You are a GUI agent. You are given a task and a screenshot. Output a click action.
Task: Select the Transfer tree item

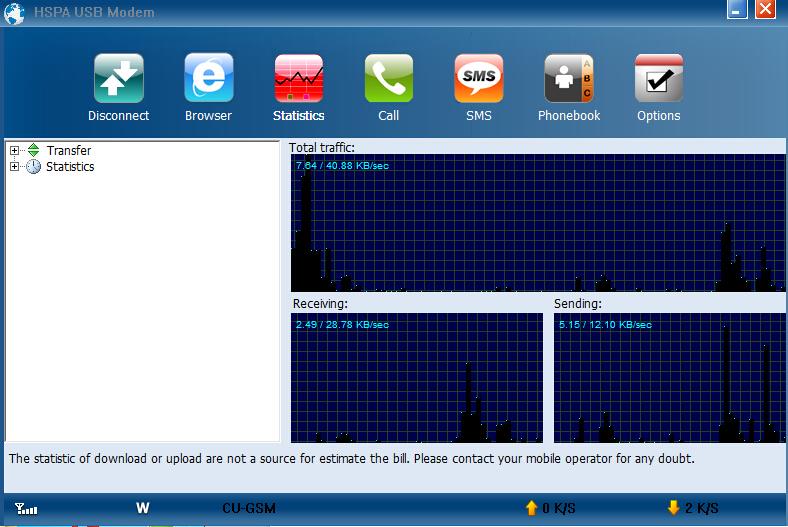click(x=69, y=150)
